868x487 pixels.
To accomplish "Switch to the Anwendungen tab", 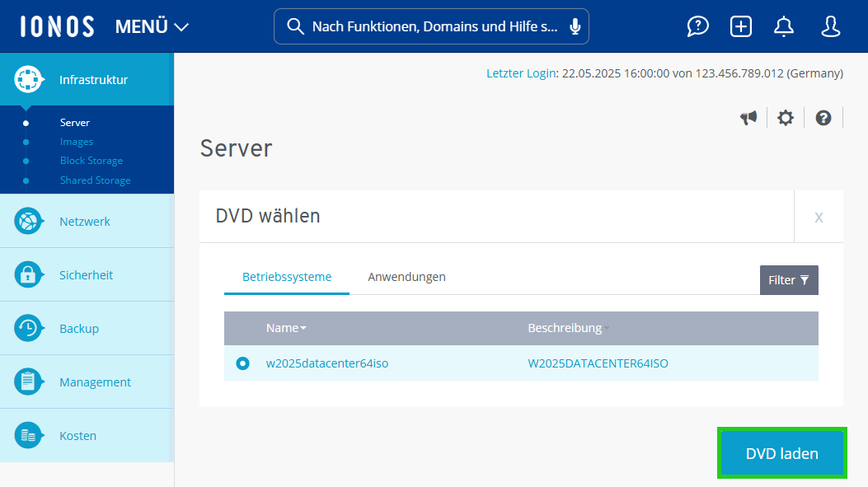I will tap(406, 277).
